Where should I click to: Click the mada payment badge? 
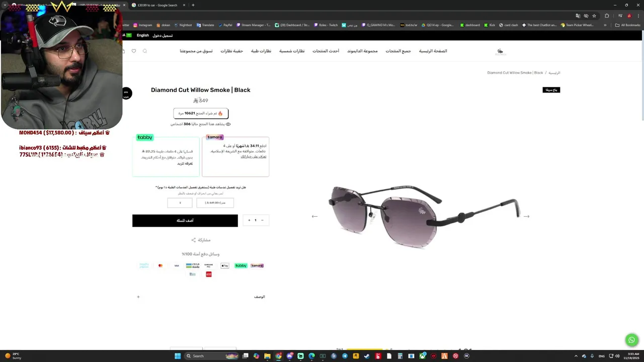point(193,265)
